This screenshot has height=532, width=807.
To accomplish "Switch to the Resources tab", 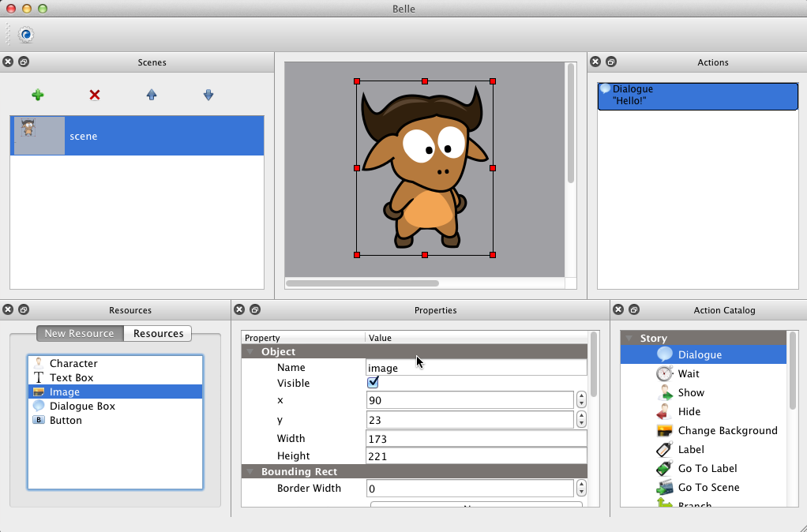I will tap(158, 333).
